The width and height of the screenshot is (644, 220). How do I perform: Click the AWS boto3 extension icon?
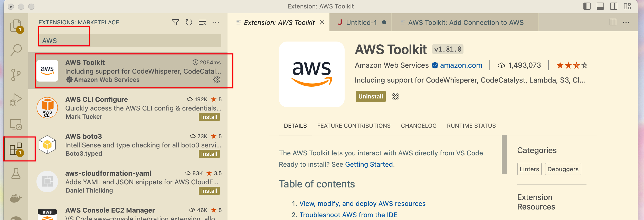[x=47, y=145]
